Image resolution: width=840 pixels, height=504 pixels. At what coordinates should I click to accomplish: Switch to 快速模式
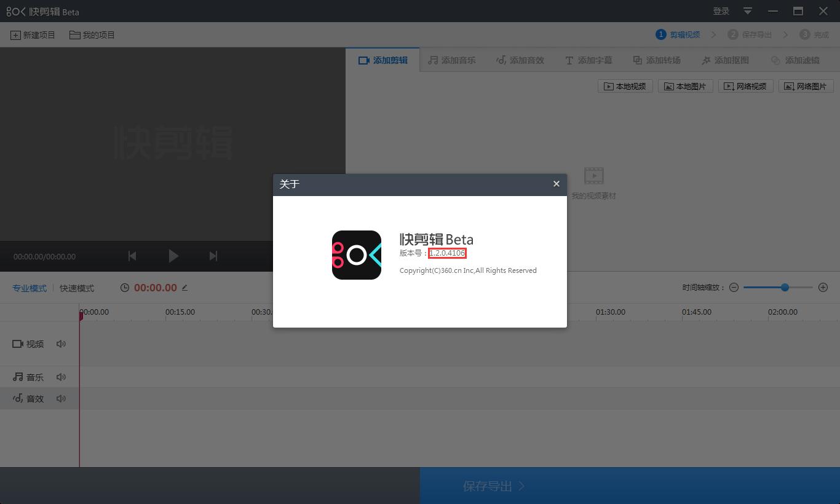tap(77, 288)
